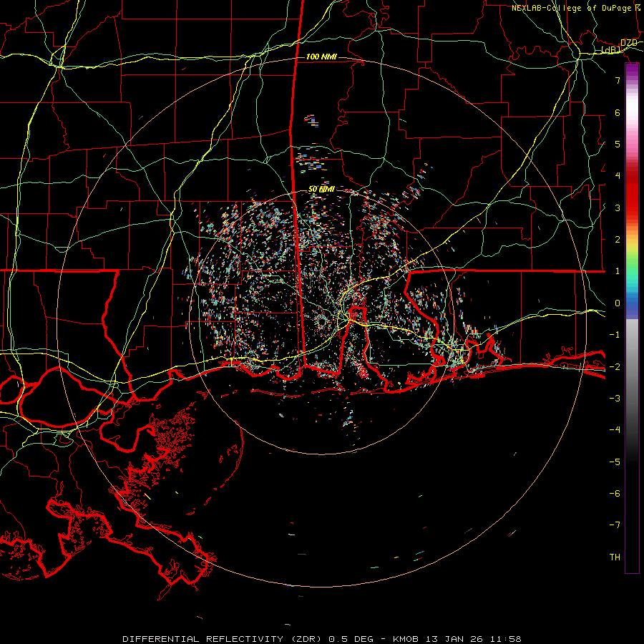
Task: Click the TH threshold label on the scale
Action: click(615, 557)
